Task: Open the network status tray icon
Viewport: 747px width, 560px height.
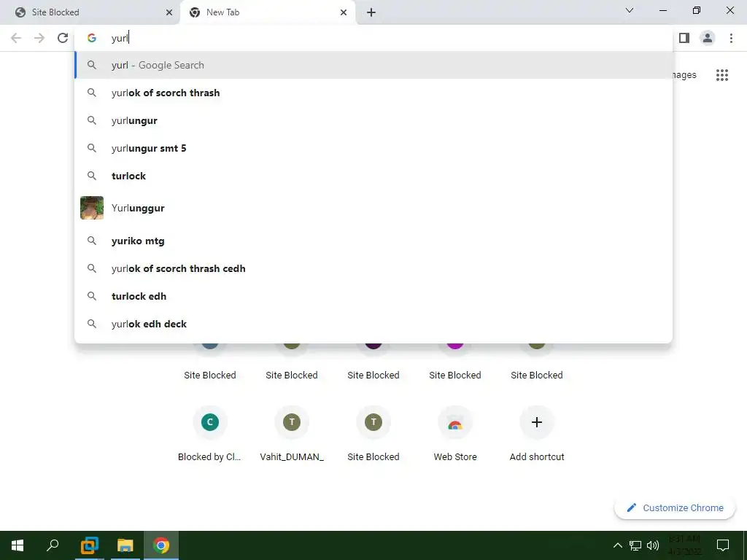Action: tap(635, 545)
